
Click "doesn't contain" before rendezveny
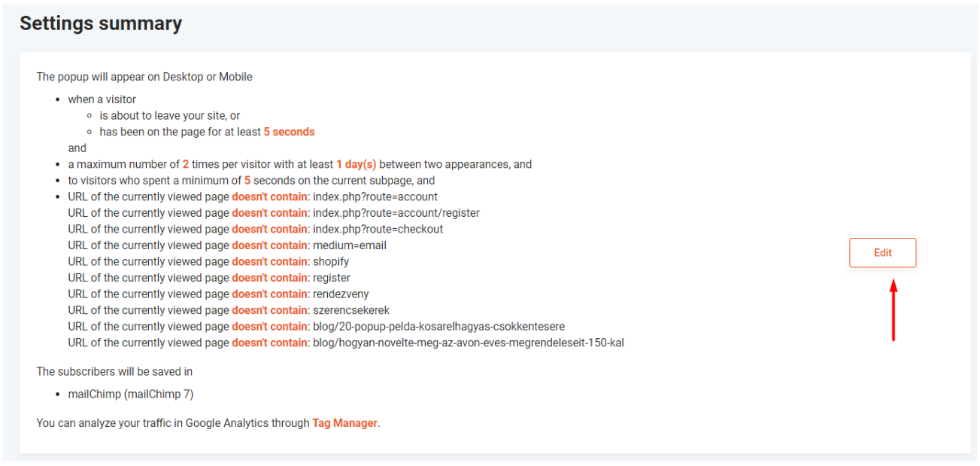coord(271,294)
